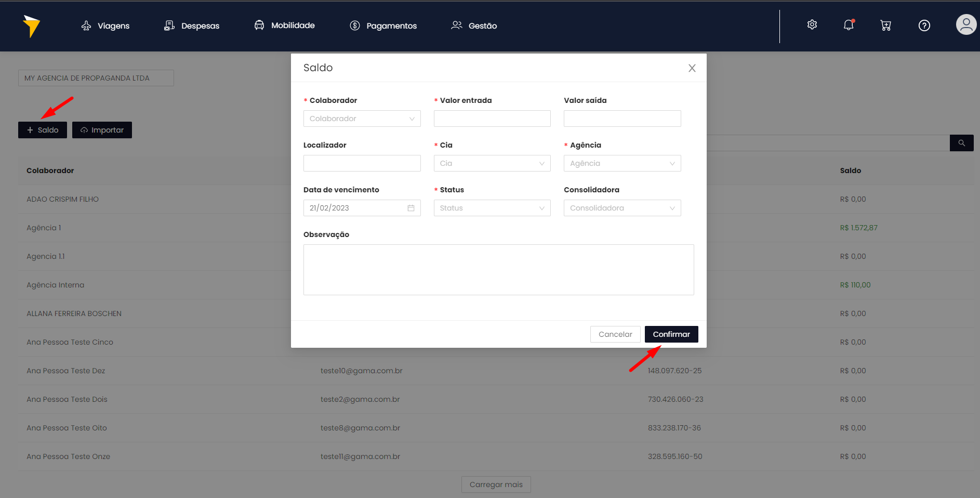Open the Status dropdown
980x498 pixels.
pos(492,208)
